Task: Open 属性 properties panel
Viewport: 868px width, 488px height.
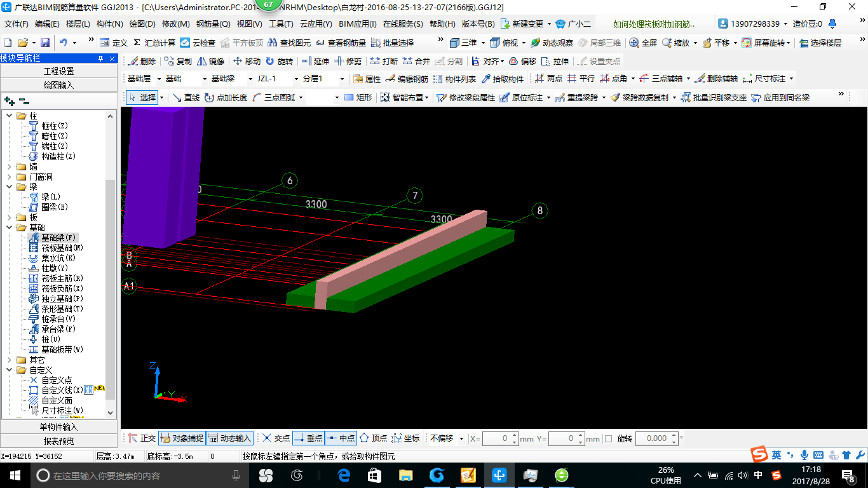Action: click(x=367, y=79)
